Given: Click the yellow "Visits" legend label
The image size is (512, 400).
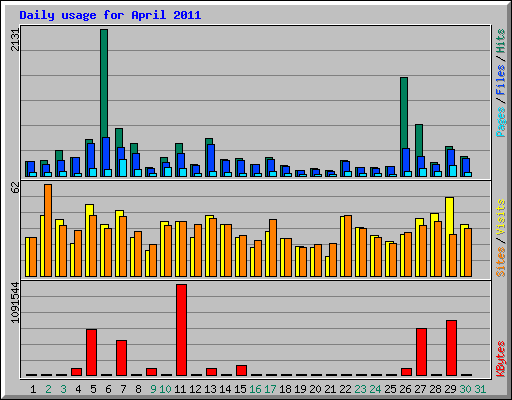Looking at the screenshot, I should (500, 218).
